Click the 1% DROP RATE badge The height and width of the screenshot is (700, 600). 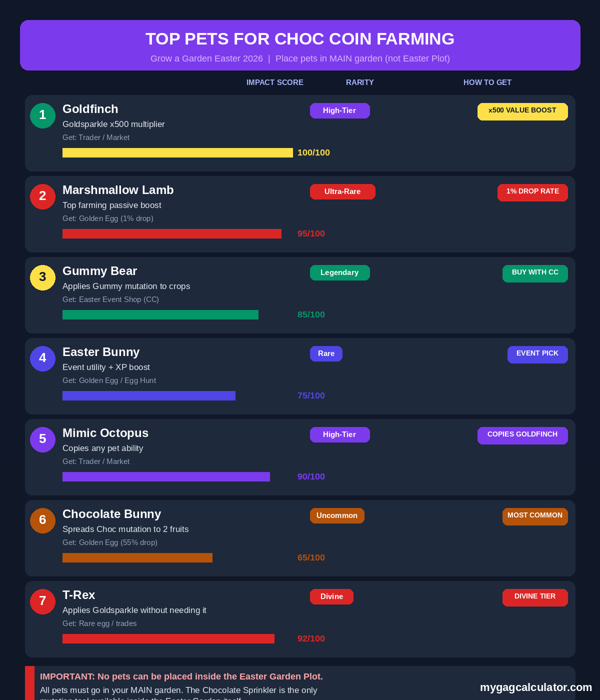[x=532, y=192]
